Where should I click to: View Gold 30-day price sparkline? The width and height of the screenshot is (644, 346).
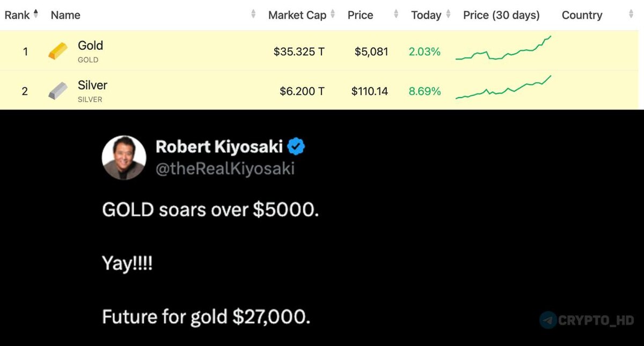click(503, 48)
